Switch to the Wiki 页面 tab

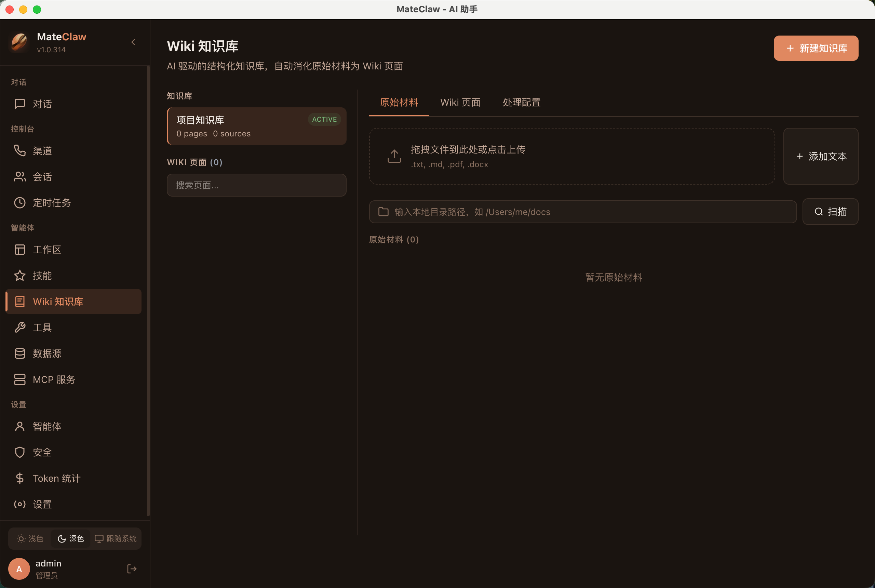(x=460, y=102)
